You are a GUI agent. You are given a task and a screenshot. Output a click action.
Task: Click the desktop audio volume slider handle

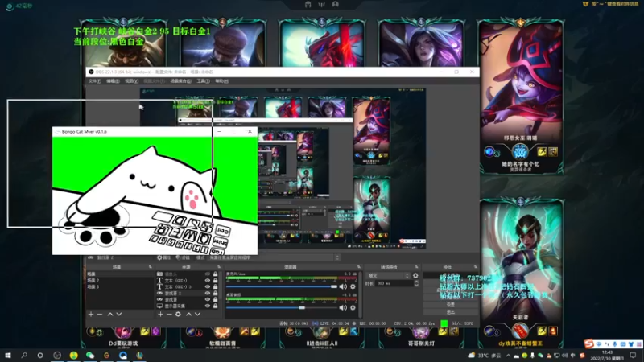tap(302, 307)
